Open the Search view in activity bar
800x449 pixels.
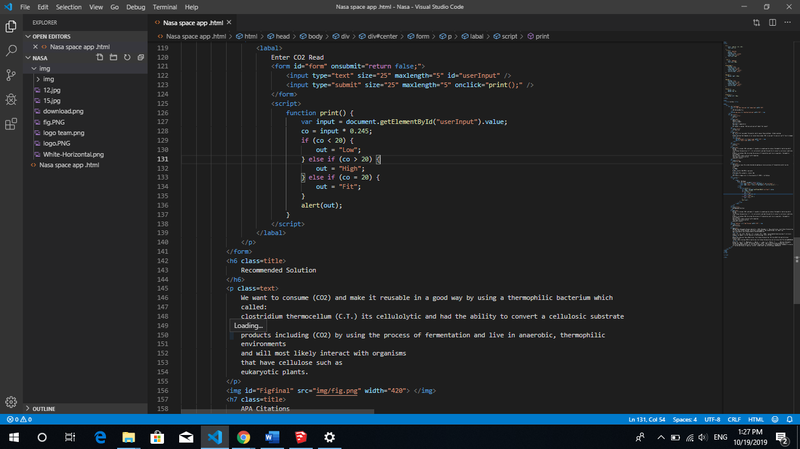(11, 49)
